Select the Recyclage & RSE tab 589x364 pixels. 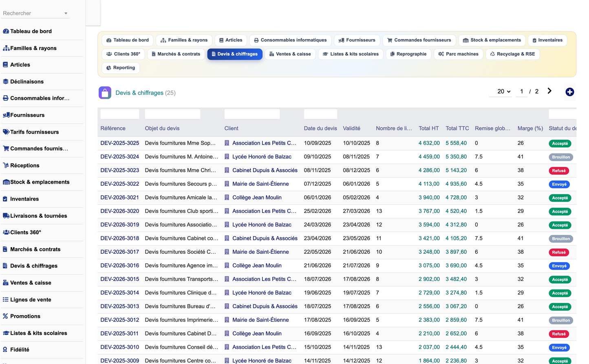pyautogui.click(x=513, y=54)
